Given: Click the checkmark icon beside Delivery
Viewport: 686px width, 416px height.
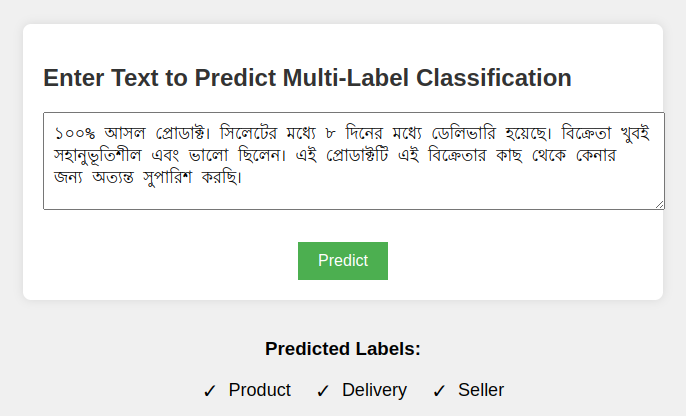Looking at the screenshot, I should click(323, 391).
